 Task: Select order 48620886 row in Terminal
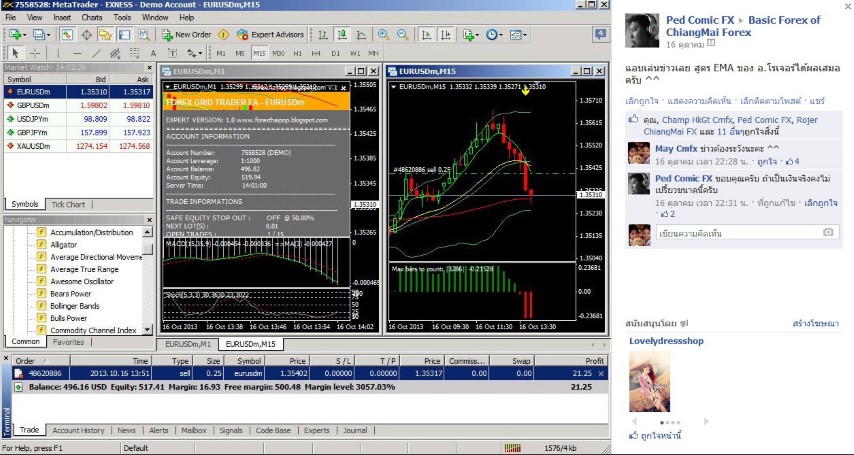(309, 373)
